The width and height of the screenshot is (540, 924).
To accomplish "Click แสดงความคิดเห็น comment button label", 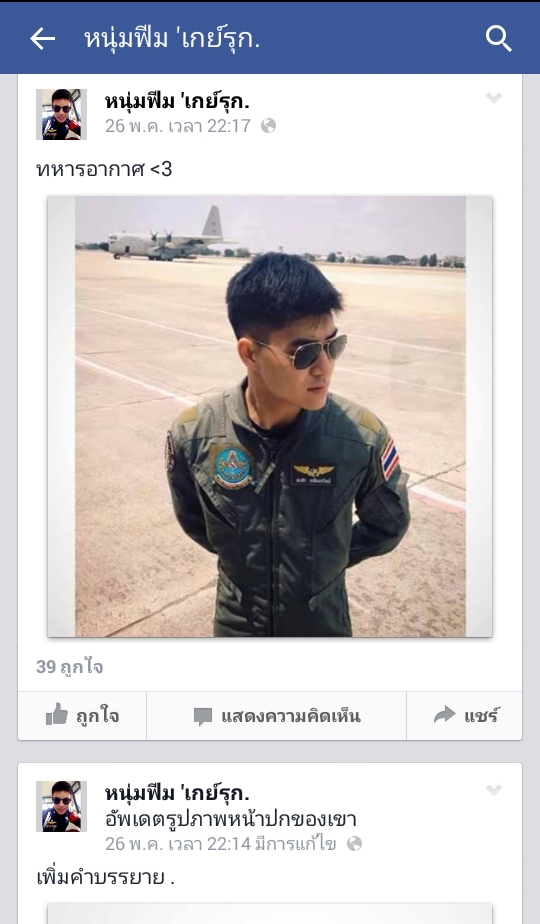I will coord(291,716).
